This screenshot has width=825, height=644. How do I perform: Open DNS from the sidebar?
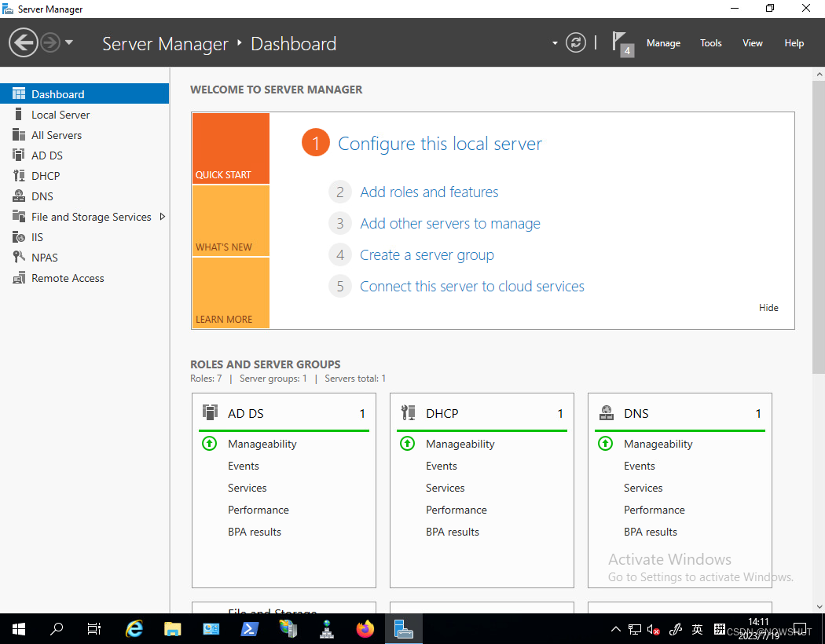84,196
